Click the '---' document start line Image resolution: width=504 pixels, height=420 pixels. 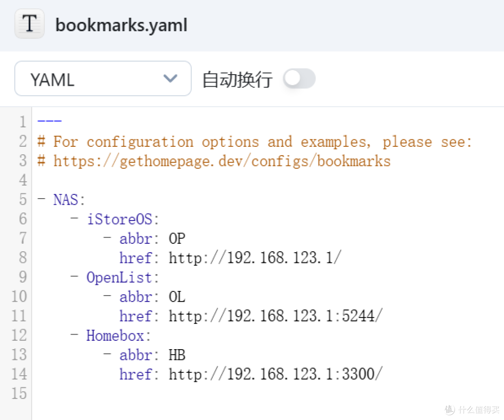click(x=49, y=121)
